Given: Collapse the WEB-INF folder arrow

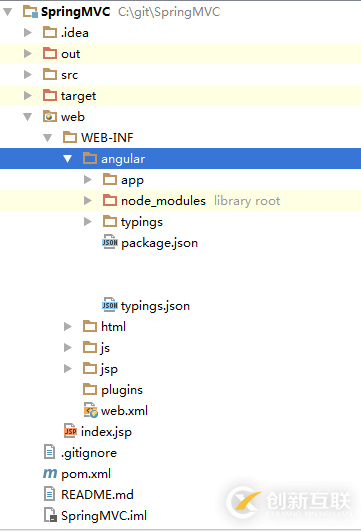Looking at the screenshot, I should 48,138.
